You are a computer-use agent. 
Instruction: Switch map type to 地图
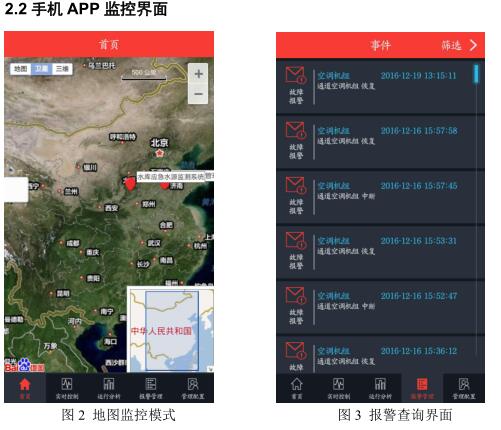(x=21, y=69)
